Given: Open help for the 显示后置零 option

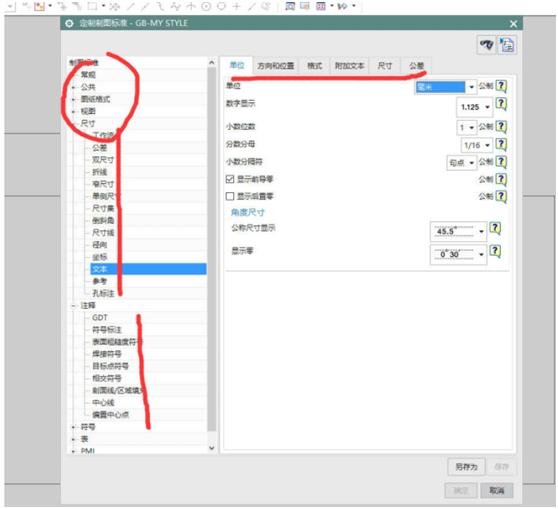Looking at the screenshot, I should point(501,196).
